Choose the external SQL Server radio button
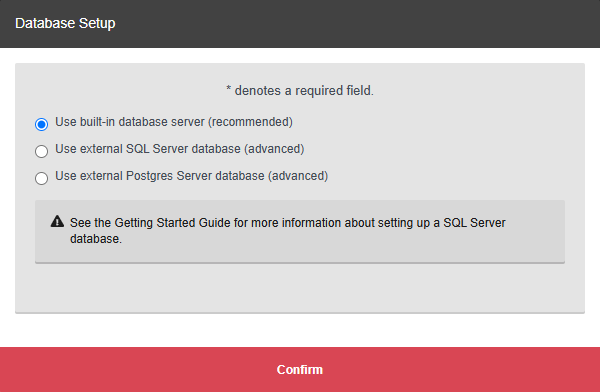600x392 pixels. [41, 151]
